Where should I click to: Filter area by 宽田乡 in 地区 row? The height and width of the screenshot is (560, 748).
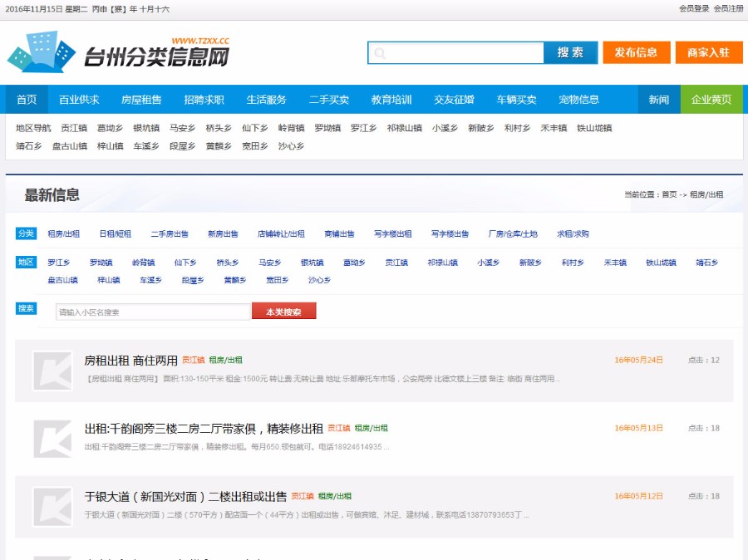(278, 280)
